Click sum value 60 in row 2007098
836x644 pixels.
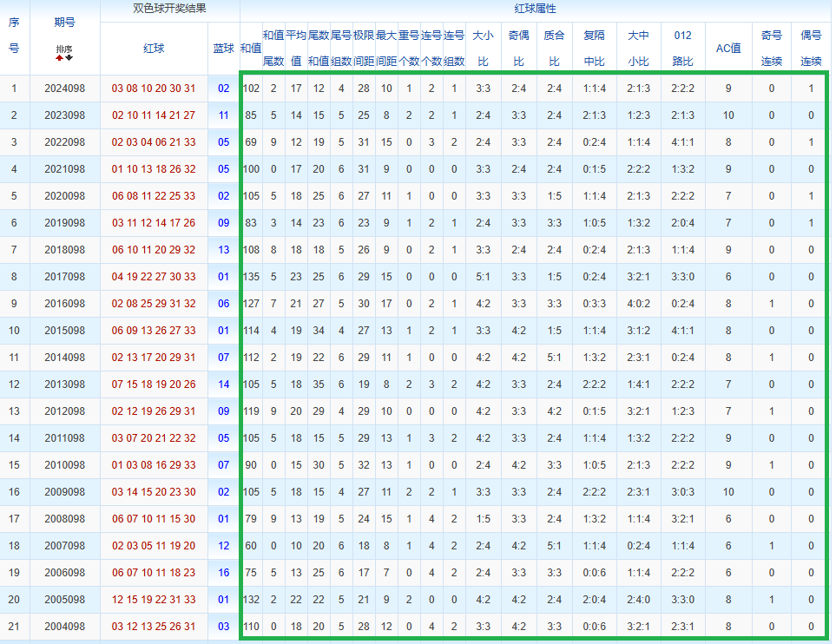click(251, 546)
